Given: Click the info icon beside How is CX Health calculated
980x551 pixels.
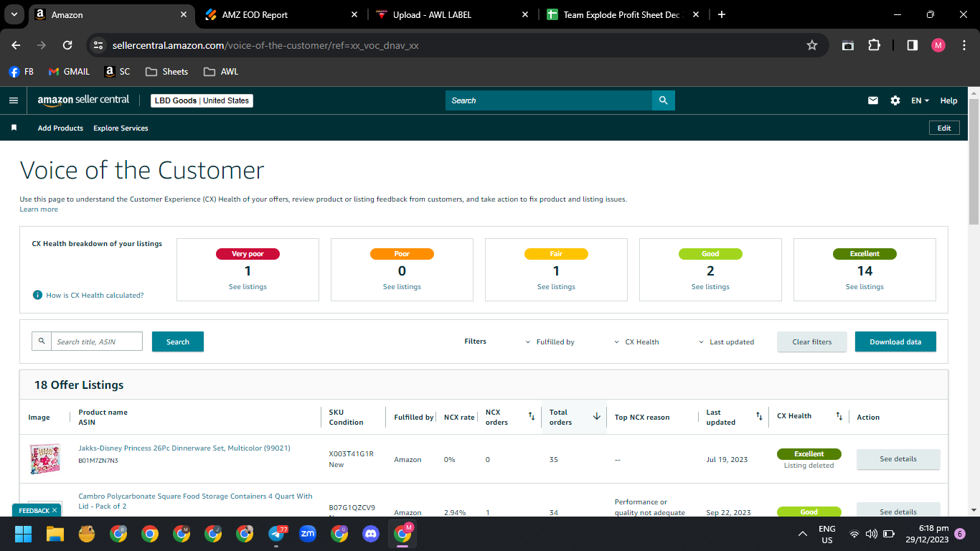Looking at the screenshot, I should pyautogui.click(x=37, y=295).
